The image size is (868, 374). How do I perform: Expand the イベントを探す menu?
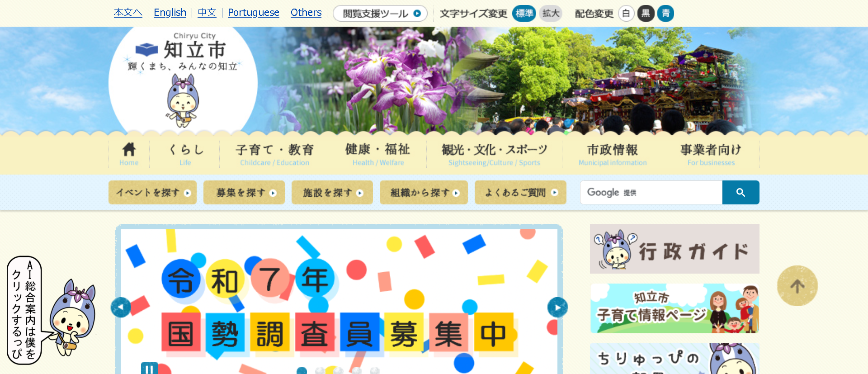[x=153, y=193]
